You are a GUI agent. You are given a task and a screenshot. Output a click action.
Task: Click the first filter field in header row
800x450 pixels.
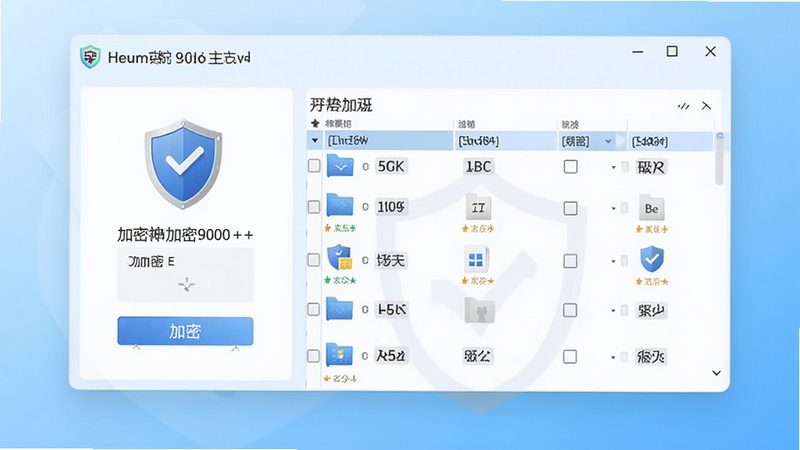tap(389, 141)
